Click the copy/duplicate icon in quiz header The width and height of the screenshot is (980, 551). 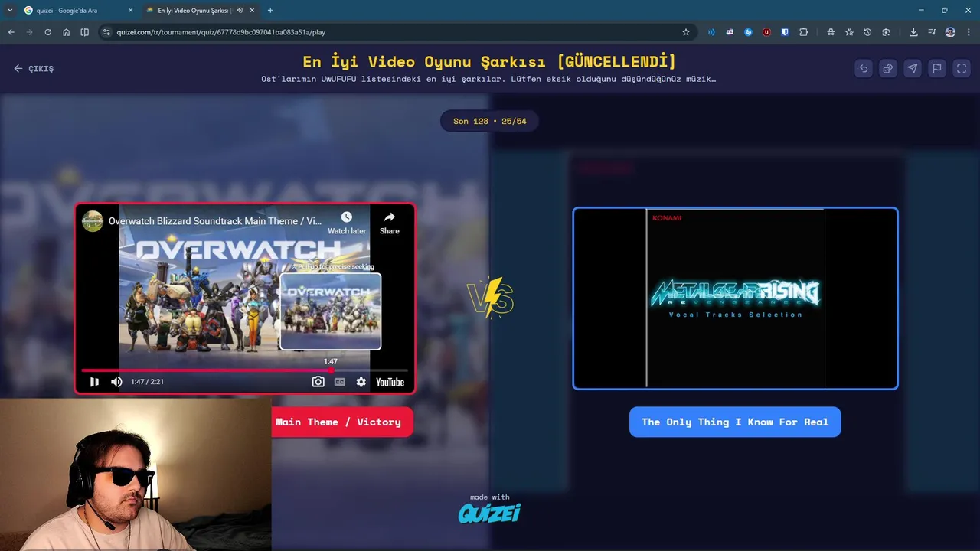pyautogui.click(x=888, y=68)
